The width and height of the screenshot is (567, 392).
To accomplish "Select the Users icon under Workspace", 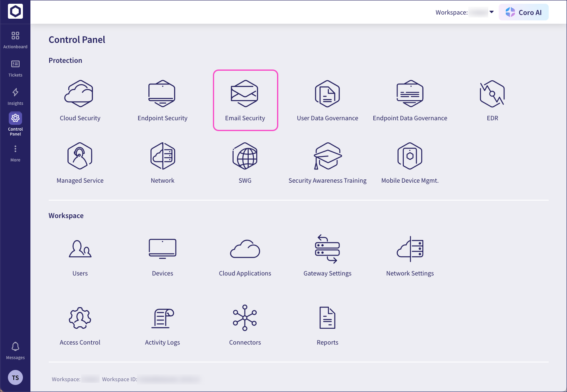I will pyautogui.click(x=80, y=255).
